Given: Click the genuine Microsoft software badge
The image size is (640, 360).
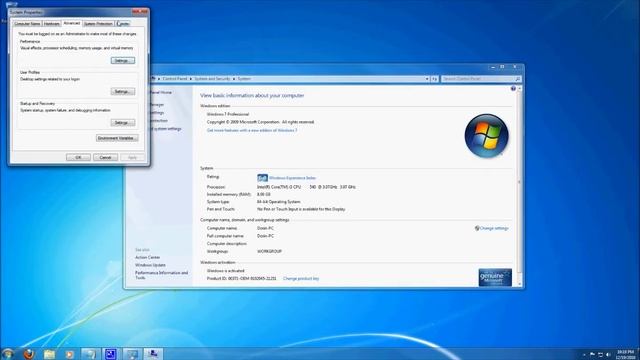Looking at the screenshot, I should click(x=495, y=278).
